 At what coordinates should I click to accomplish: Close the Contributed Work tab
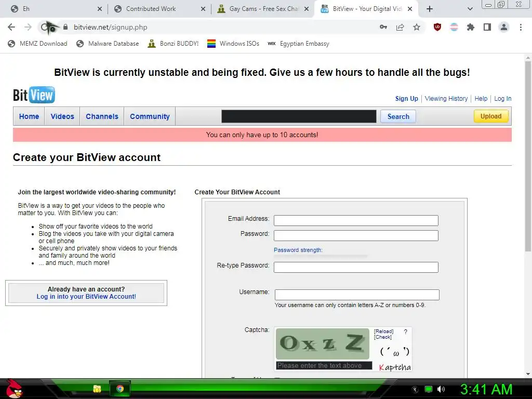tap(203, 9)
